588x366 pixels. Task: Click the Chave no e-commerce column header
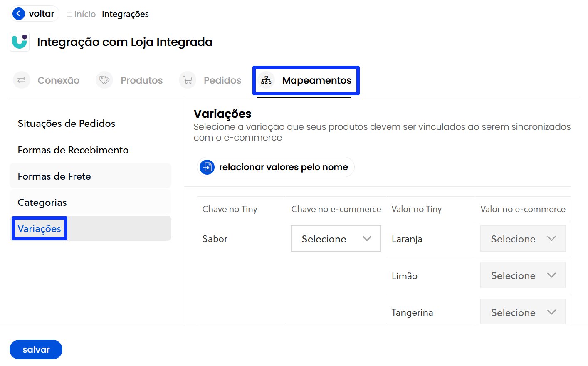coord(336,209)
